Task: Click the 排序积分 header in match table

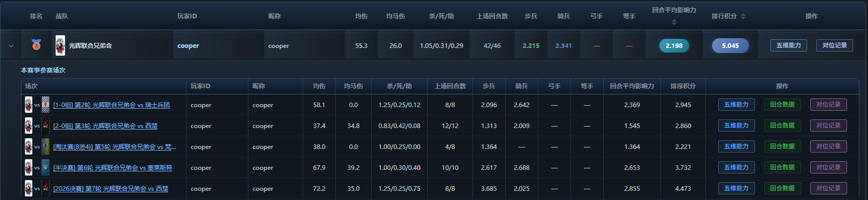Action: [683, 86]
